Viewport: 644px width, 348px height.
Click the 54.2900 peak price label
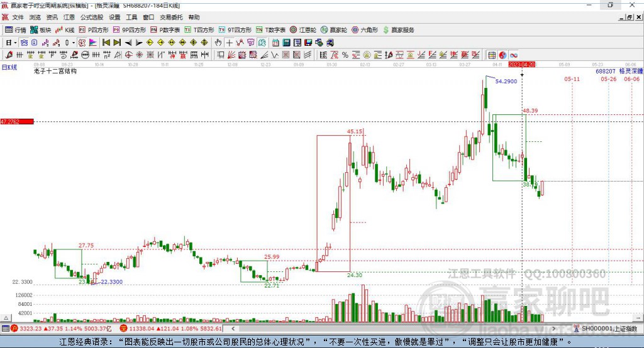(x=506, y=81)
